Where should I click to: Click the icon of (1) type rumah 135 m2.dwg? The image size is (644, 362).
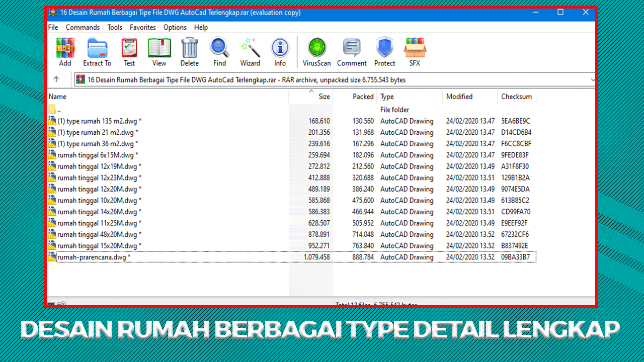(x=52, y=121)
